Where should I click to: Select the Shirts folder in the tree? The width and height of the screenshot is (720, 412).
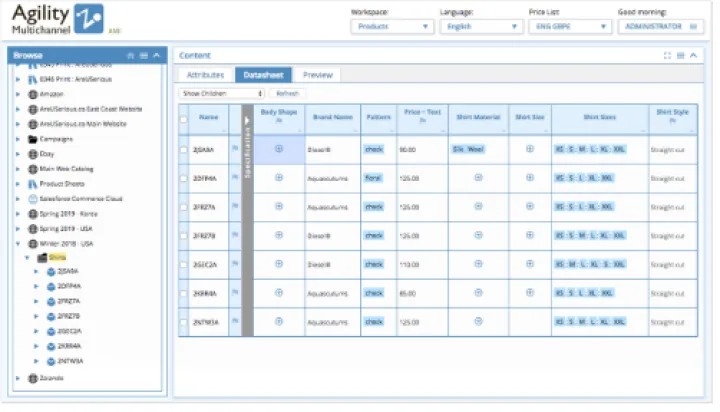[56, 257]
